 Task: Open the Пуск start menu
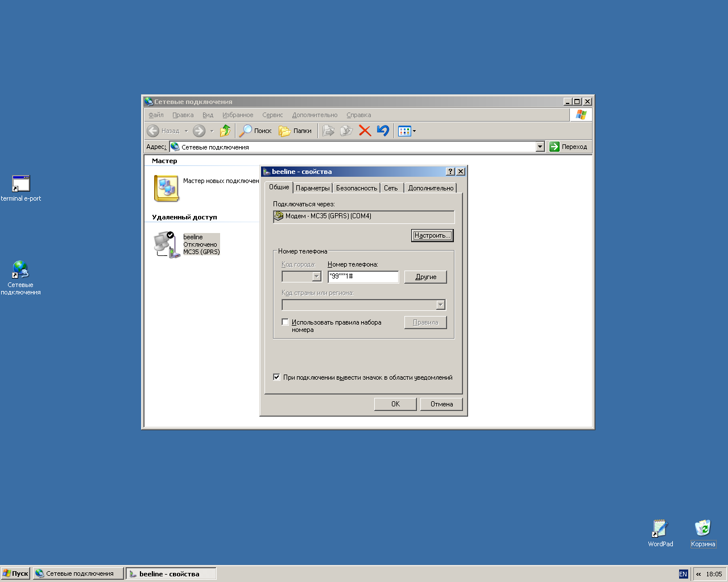(15, 573)
